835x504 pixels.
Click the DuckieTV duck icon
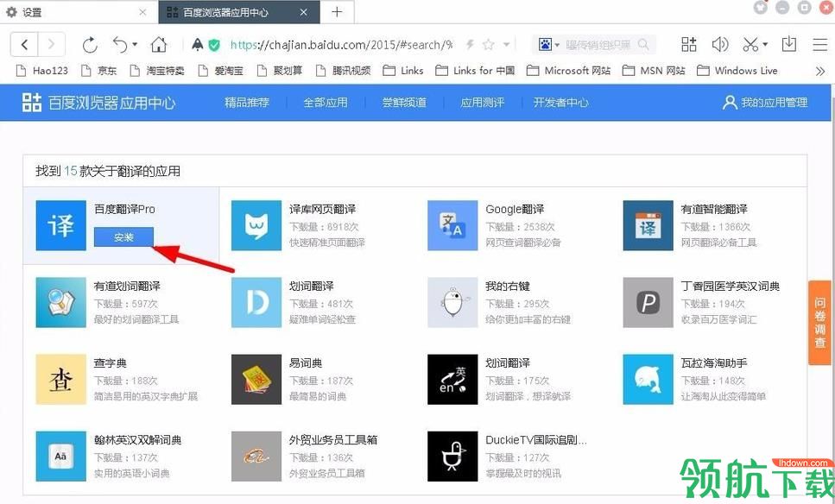click(x=452, y=456)
